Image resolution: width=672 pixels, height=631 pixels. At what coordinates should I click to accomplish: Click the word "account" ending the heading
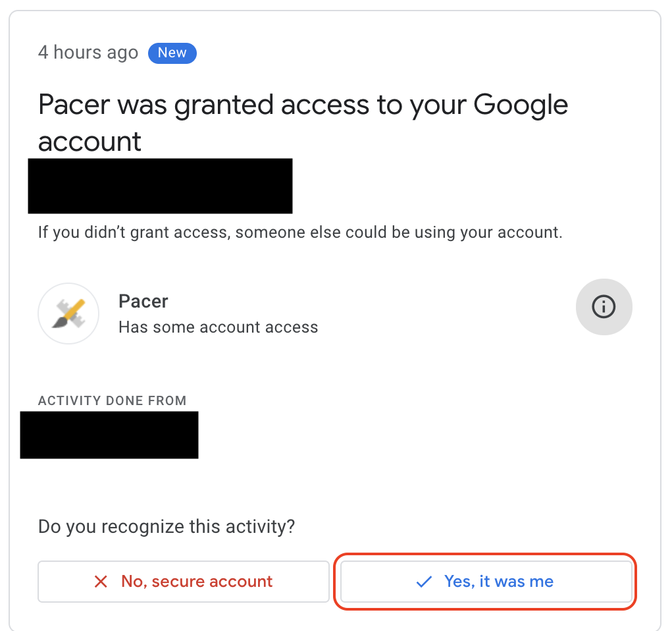90,141
